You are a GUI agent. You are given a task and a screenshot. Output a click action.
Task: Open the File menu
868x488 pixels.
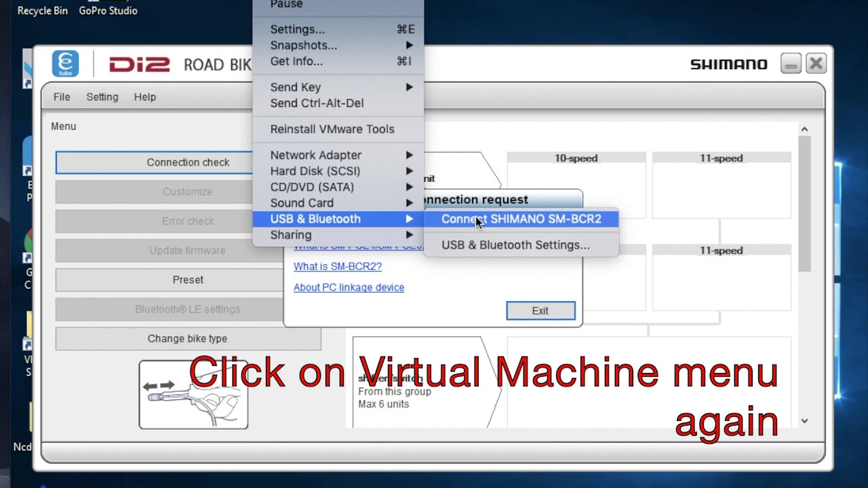click(x=62, y=97)
